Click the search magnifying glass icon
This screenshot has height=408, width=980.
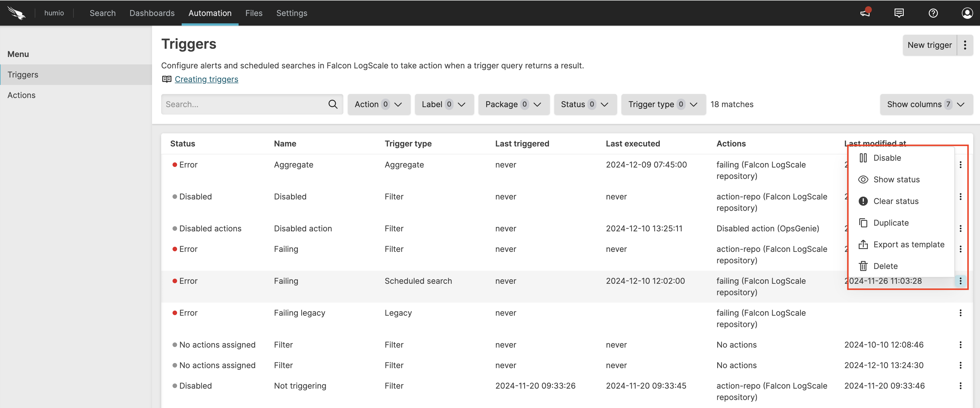(333, 104)
